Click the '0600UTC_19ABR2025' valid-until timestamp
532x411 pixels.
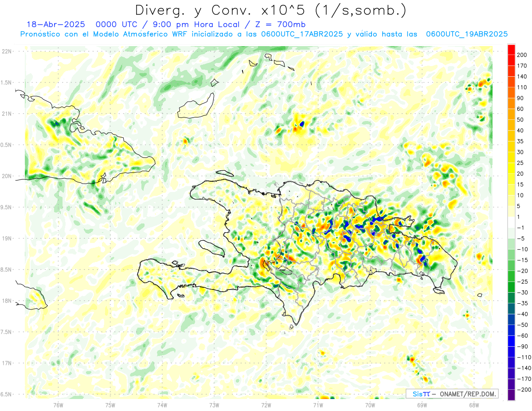tap(466, 34)
